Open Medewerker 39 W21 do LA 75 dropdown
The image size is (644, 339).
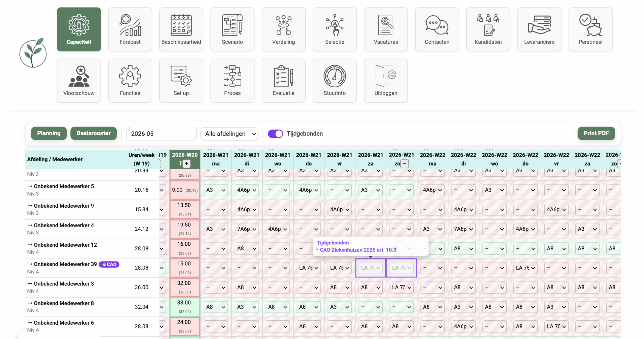pos(309,268)
